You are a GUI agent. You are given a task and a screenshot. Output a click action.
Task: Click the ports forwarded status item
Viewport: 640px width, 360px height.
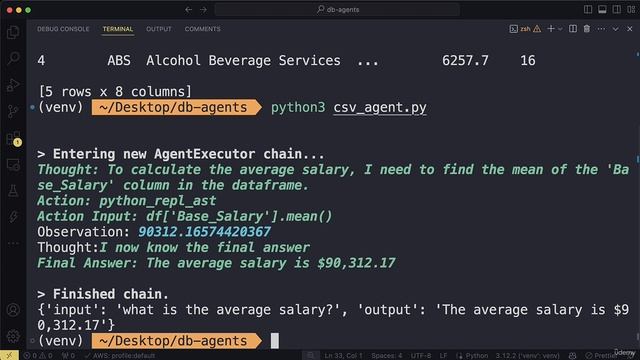[x=68, y=356]
